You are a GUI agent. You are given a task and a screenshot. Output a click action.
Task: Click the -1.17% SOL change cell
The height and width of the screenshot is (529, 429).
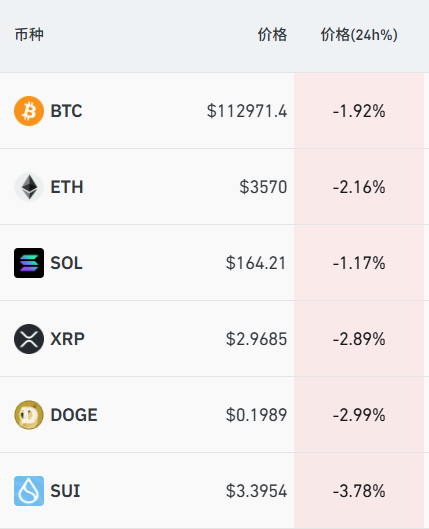click(x=359, y=263)
